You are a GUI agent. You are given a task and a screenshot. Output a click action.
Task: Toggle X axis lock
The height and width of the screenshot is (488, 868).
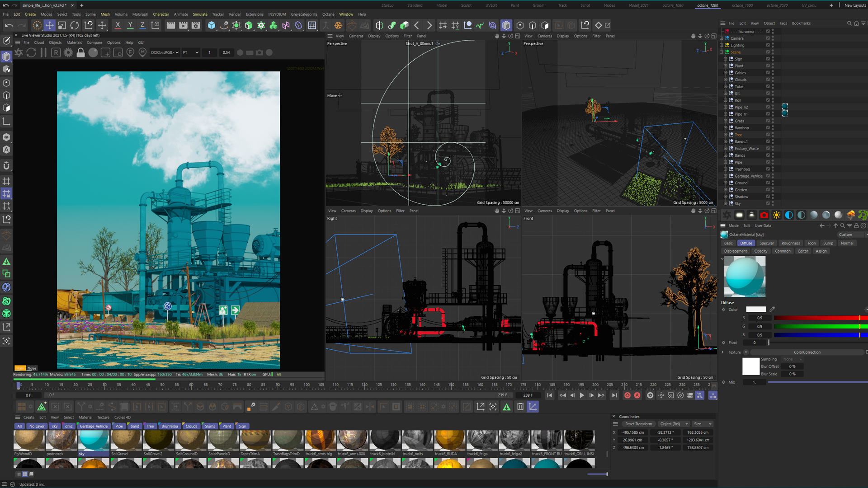[x=118, y=25]
